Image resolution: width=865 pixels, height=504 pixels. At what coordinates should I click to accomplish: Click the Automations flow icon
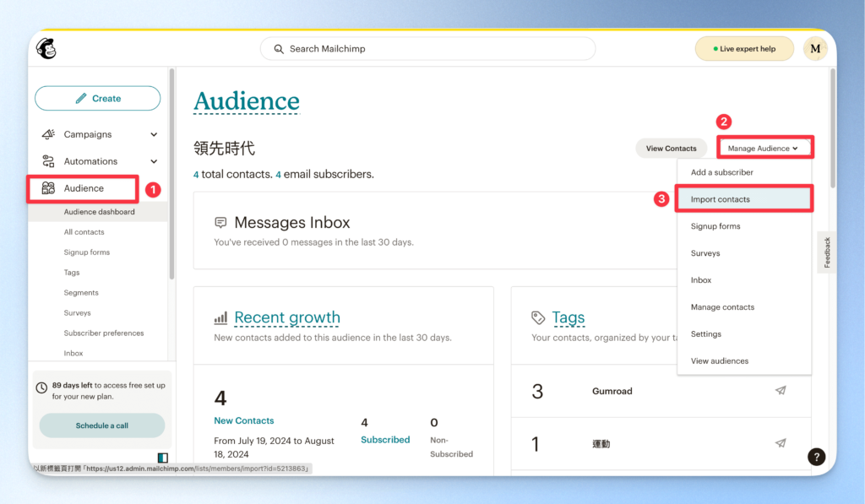click(48, 161)
